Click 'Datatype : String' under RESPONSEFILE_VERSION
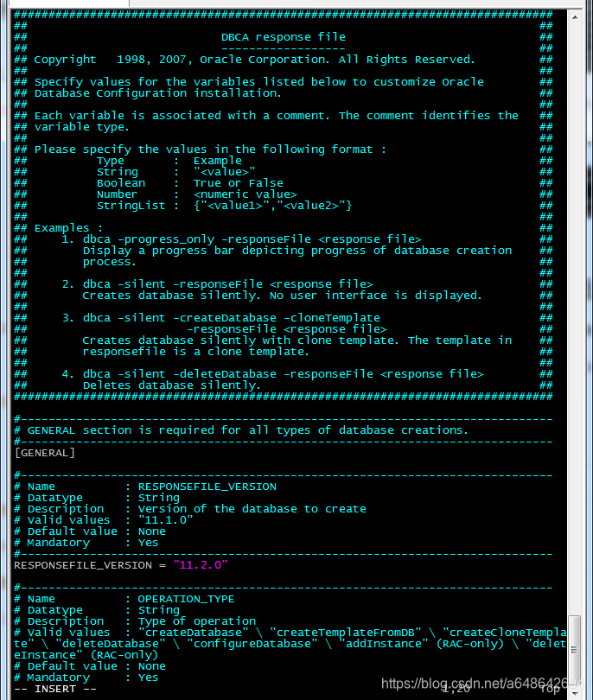This screenshot has height=700, width=593. [x=97, y=498]
